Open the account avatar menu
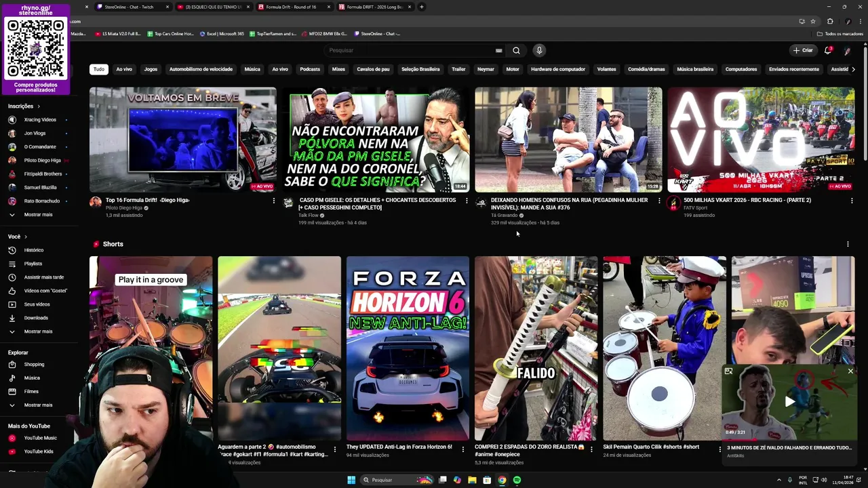This screenshot has height=488, width=868. (x=848, y=50)
